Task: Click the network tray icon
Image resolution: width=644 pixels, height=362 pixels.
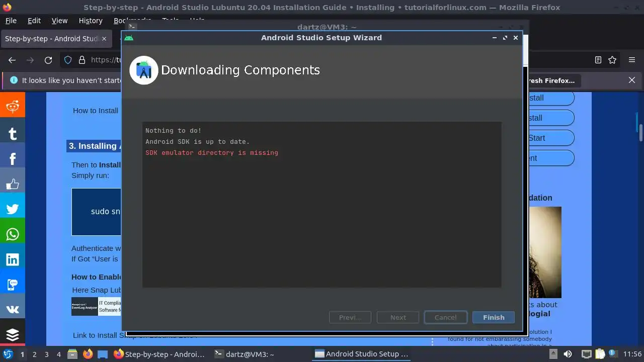Action: coord(586,354)
